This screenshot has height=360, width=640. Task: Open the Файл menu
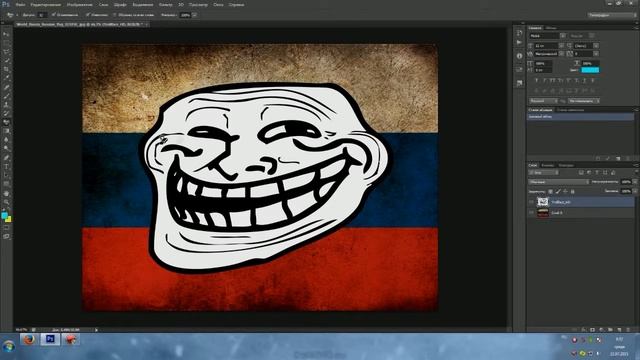tap(20, 4)
